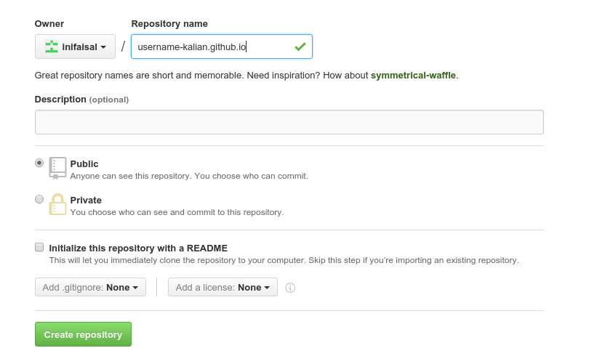Click the Owner label

coord(49,24)
